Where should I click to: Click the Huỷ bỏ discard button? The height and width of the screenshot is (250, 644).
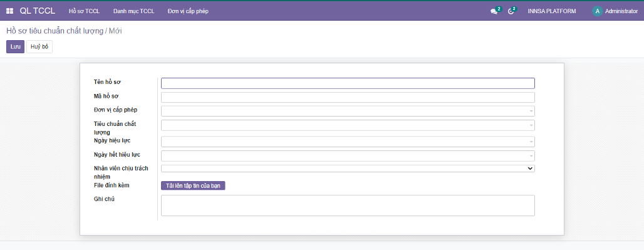click(39, 47)
